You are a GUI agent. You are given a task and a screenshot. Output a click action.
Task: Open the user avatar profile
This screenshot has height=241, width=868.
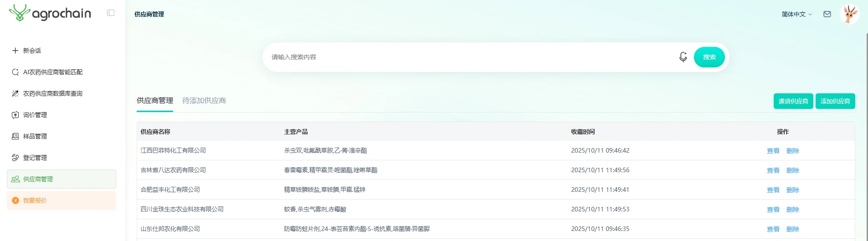849,14
